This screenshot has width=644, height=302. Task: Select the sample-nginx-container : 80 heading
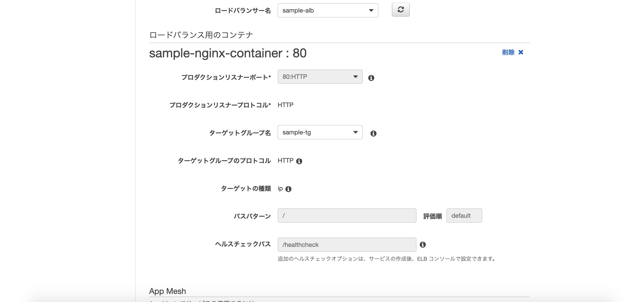click(x=228, y=53)
